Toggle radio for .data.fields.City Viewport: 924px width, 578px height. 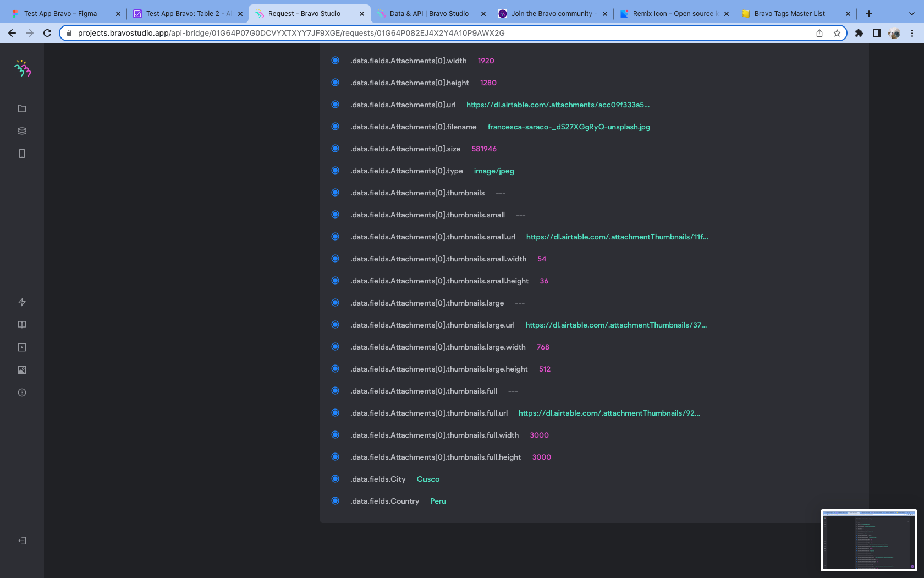[x=335, y=479]
